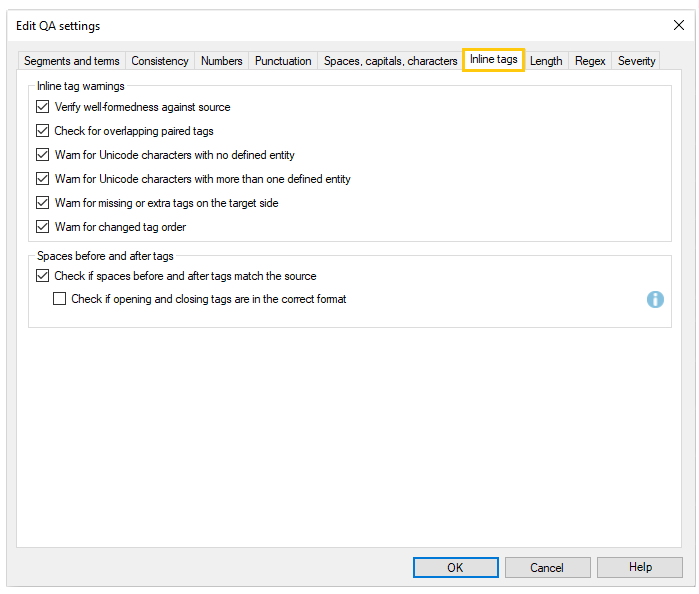Image resolution: width=699 pixels, height=594 pixels.
Task: Uncheck Warn for missing or extra tags
Action: (42, 203)
